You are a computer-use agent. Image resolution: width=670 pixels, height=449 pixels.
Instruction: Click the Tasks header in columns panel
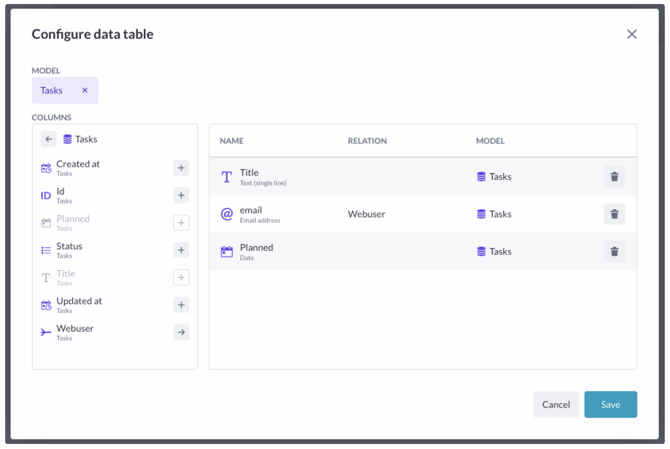click(86, 139)
